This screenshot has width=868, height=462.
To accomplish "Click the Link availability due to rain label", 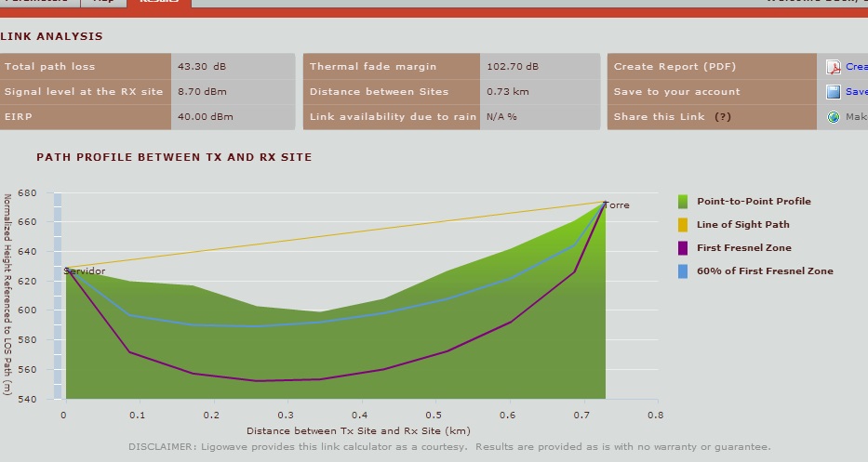I will coord(393,117).
